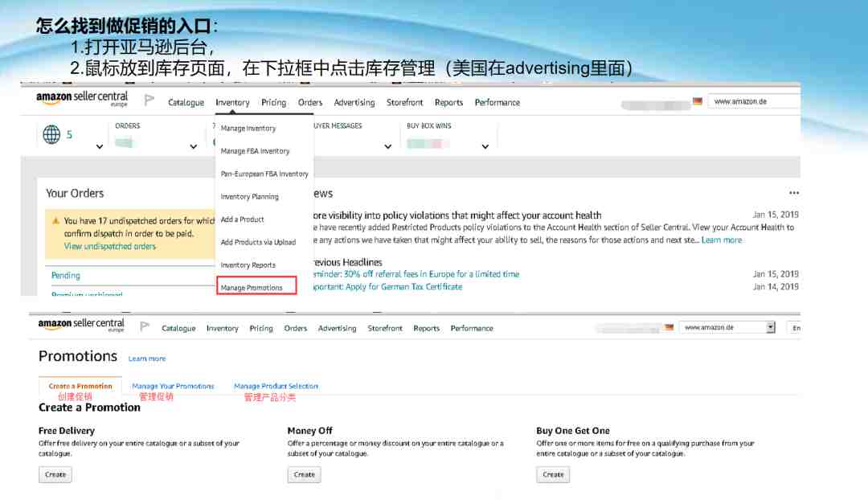
Task: Open Orders menu in upper navigation
Action: pyautogui.click(x=310, y=102)
